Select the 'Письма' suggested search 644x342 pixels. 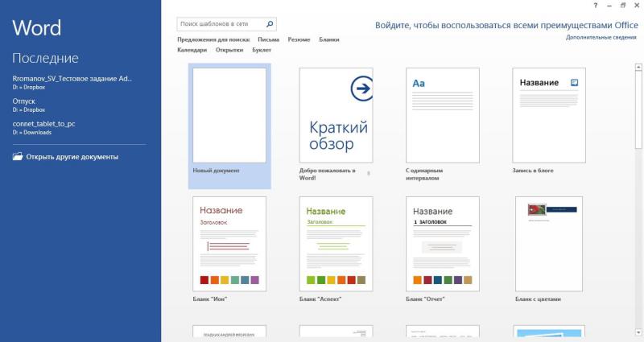coord(268,39)
